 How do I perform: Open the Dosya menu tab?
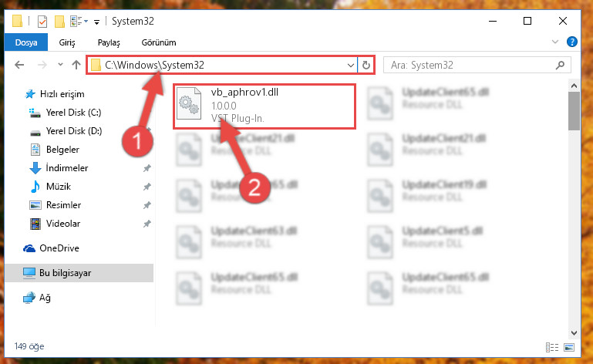[26, 42]
